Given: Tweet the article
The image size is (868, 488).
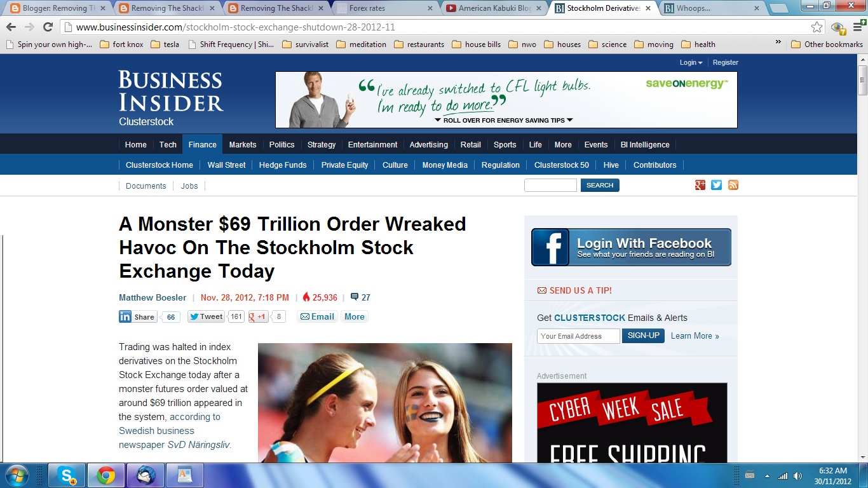Looking at the screenshot, I should (x=207, y=316).
